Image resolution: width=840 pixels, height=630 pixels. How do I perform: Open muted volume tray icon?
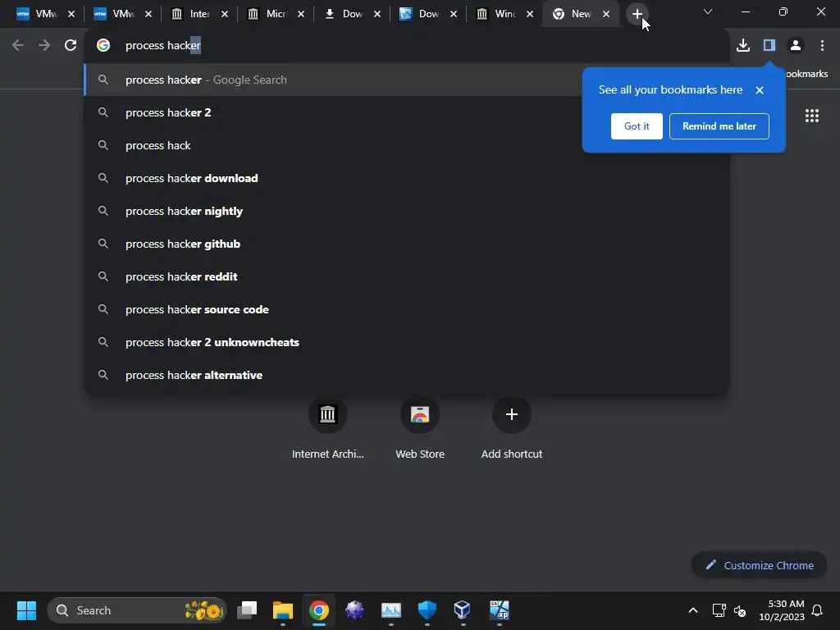(740, 610)
